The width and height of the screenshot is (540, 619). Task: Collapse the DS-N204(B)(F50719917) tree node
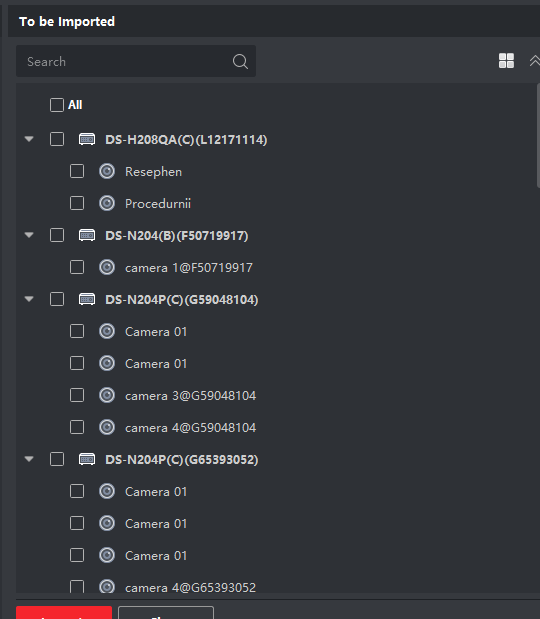coord(29,235)
